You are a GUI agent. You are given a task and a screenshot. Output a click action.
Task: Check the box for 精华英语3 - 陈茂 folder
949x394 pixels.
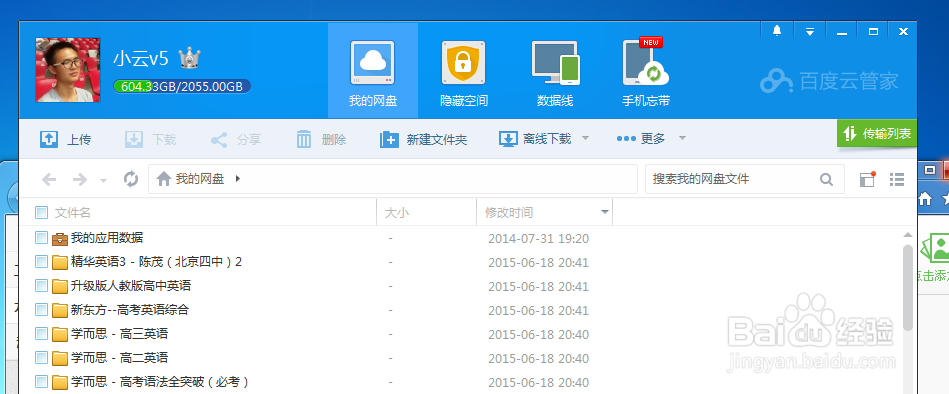(x=41, y=262)
